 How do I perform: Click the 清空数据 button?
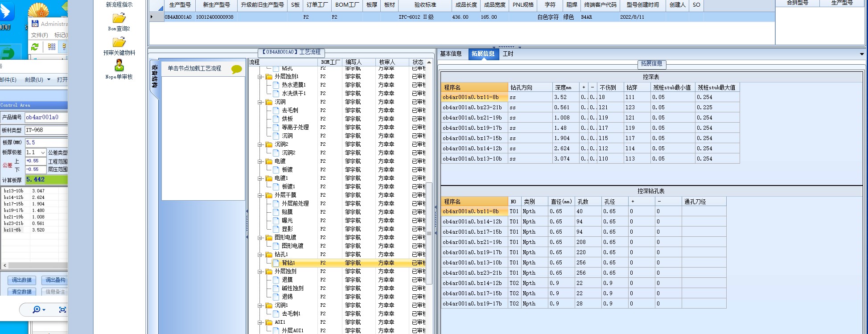tap(22, 292)
